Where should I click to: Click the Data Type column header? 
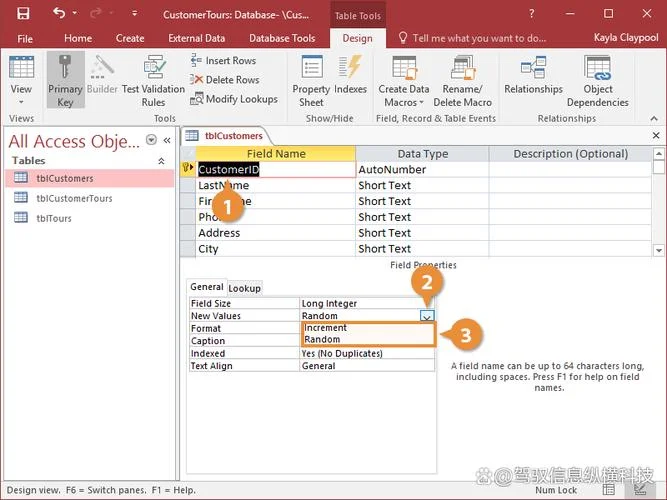pyautogui.click(x=422, y=154)
